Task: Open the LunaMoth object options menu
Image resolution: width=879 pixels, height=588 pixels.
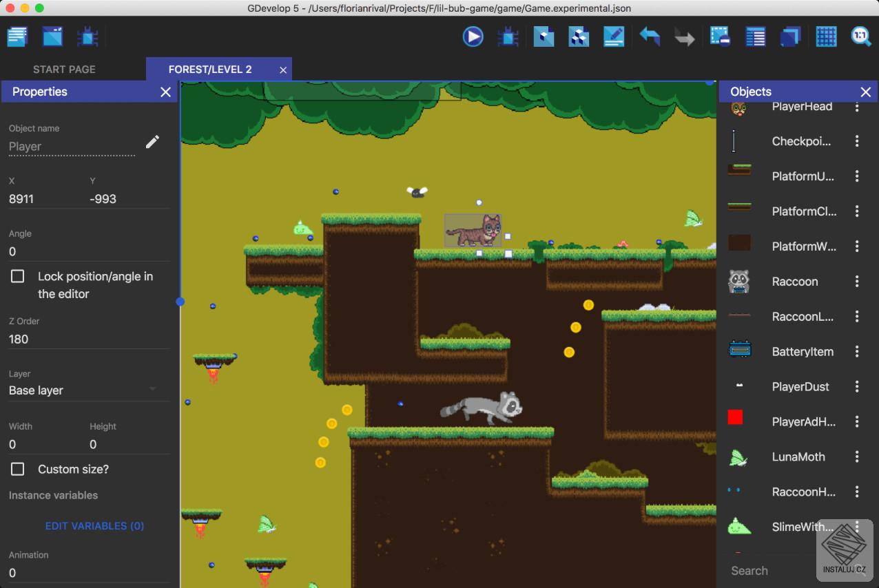Action: pos(857,456)
